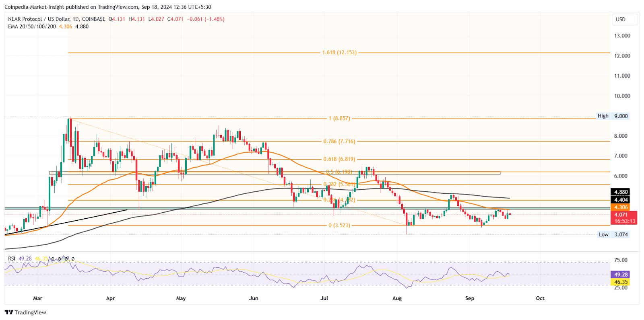Click the TradingView logo at bottom left
Viewport: 644px width, 320px height.
[25, 312]
